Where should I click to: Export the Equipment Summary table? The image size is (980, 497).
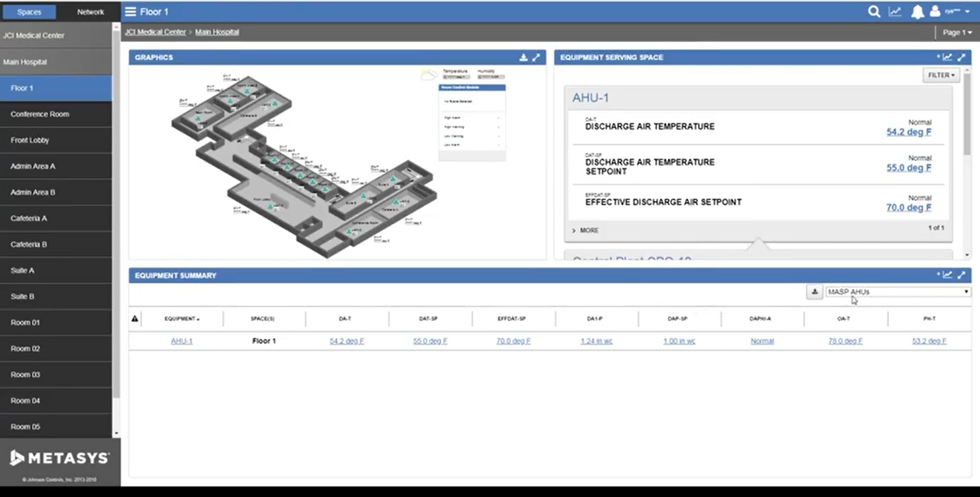815,292
